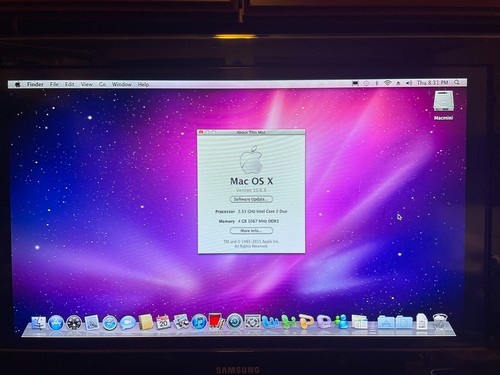
Task: Click the Software Update... button
Action: click(x=251, y=199)
